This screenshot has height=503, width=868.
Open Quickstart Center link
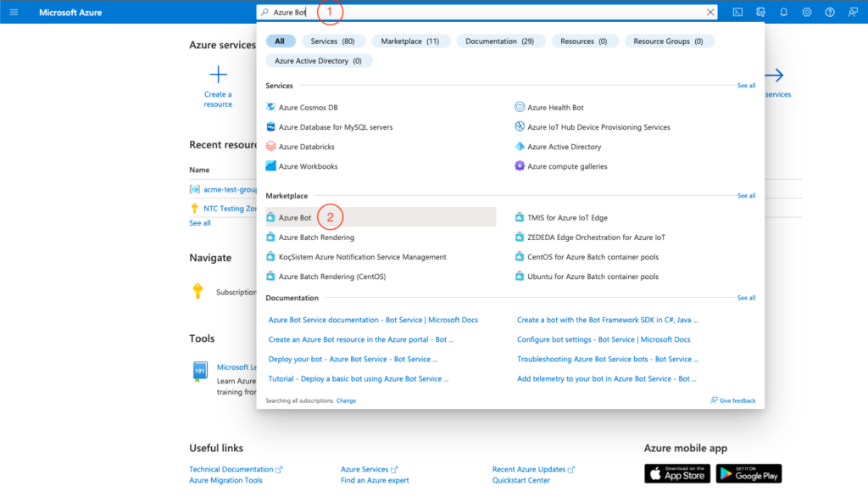(x=521, y=480)
